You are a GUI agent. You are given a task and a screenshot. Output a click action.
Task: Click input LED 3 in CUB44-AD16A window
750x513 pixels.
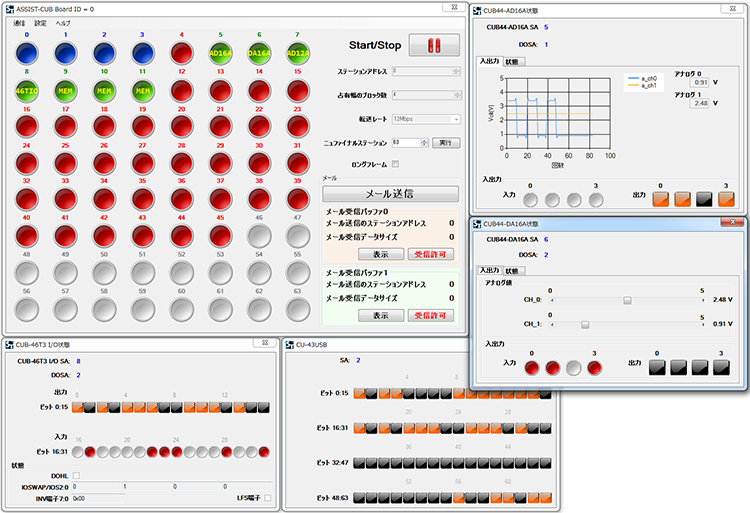click(x=596, y=199)
